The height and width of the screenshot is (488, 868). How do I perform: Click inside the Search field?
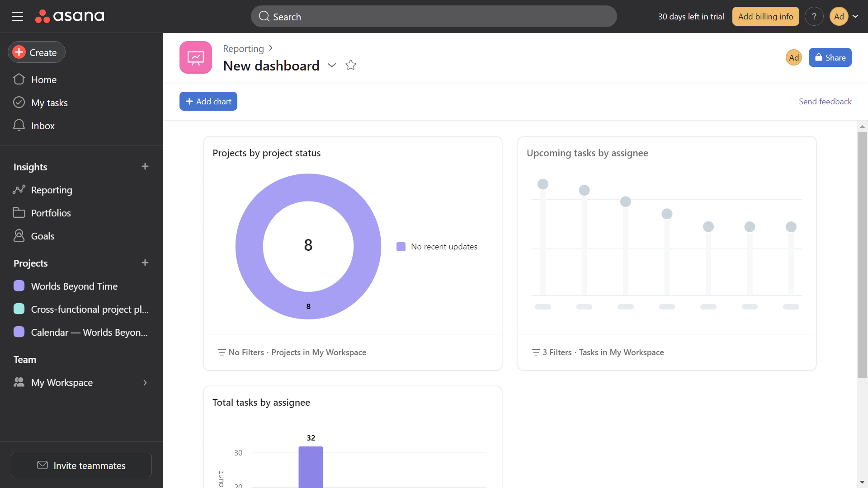(x=433, y=16)
